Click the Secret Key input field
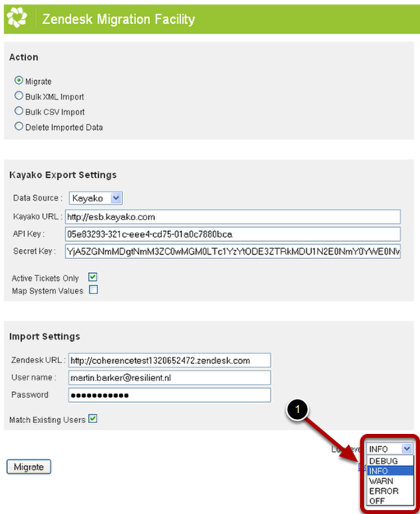 (x=233, y=251)
